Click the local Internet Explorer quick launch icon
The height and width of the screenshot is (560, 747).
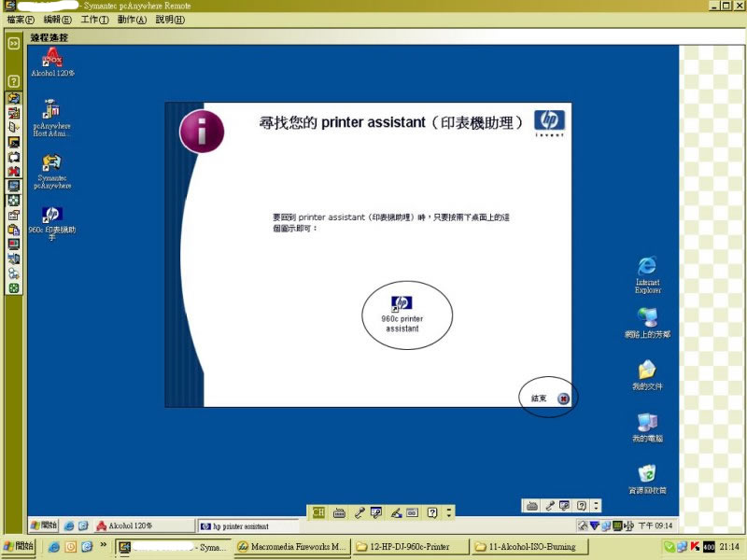click(54, 546)
